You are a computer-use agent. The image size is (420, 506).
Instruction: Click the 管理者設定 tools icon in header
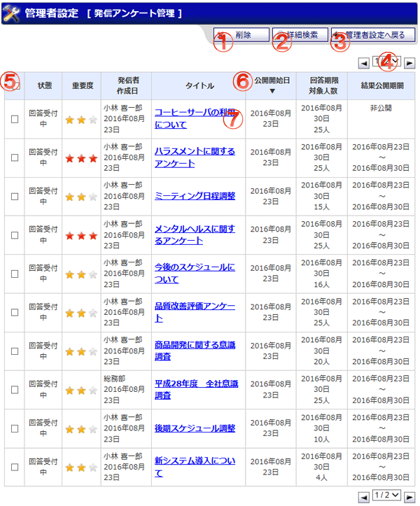pos(12,13)
